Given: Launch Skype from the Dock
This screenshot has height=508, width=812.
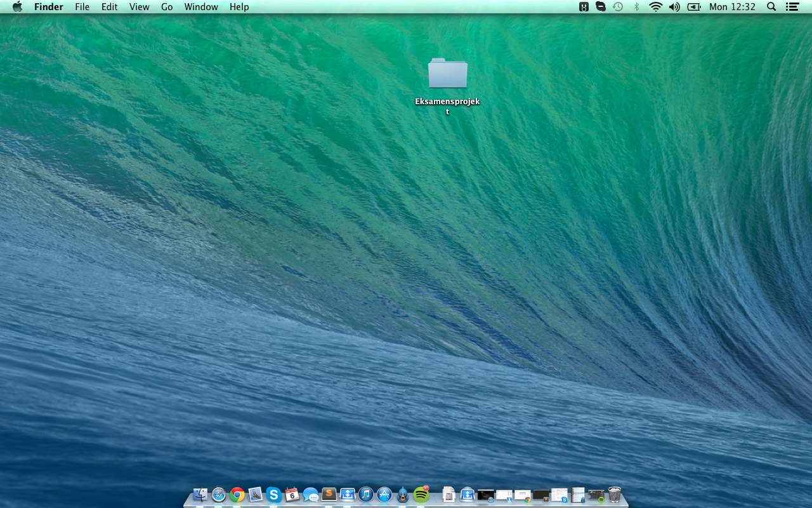Looking at the screenshot, I should click(x=274, y=494).
